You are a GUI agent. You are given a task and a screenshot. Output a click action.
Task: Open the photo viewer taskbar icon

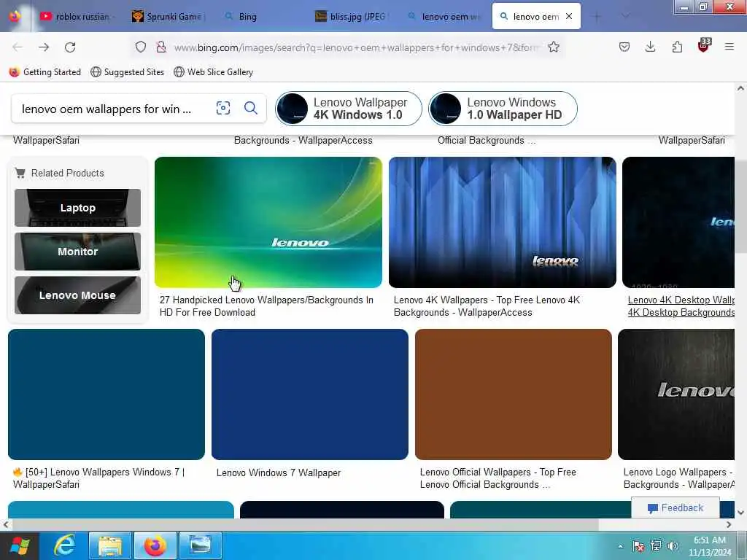pyautogui.click(x=201, y=545)
